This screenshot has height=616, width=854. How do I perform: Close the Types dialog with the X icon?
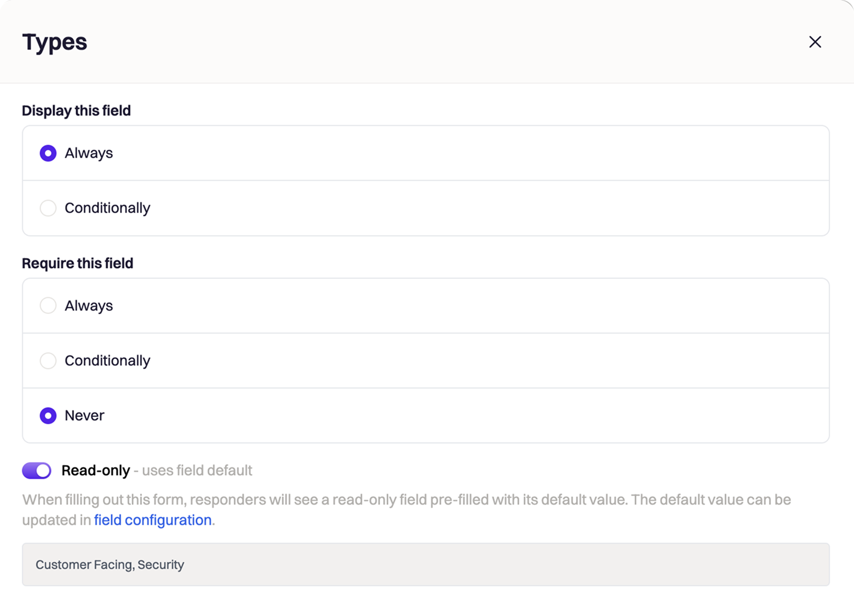point(815,42)
